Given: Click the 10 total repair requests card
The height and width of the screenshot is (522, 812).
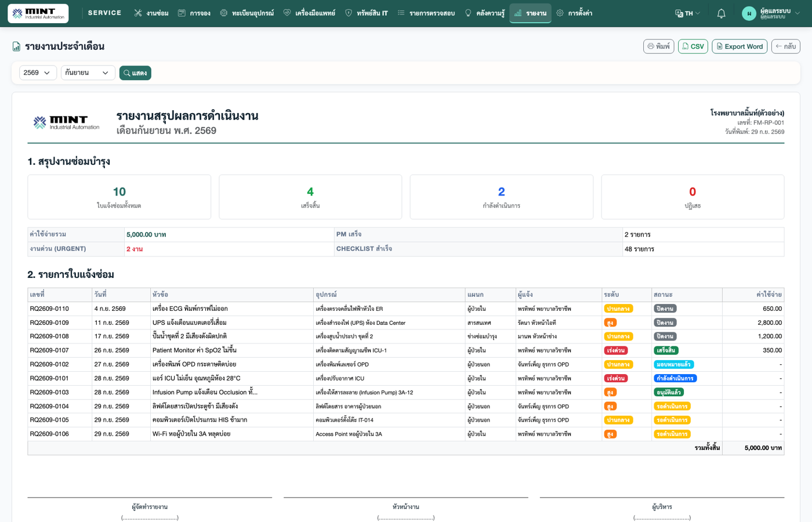Looking at the screenshot, I should pyautogui.click(x=119, y=197).
